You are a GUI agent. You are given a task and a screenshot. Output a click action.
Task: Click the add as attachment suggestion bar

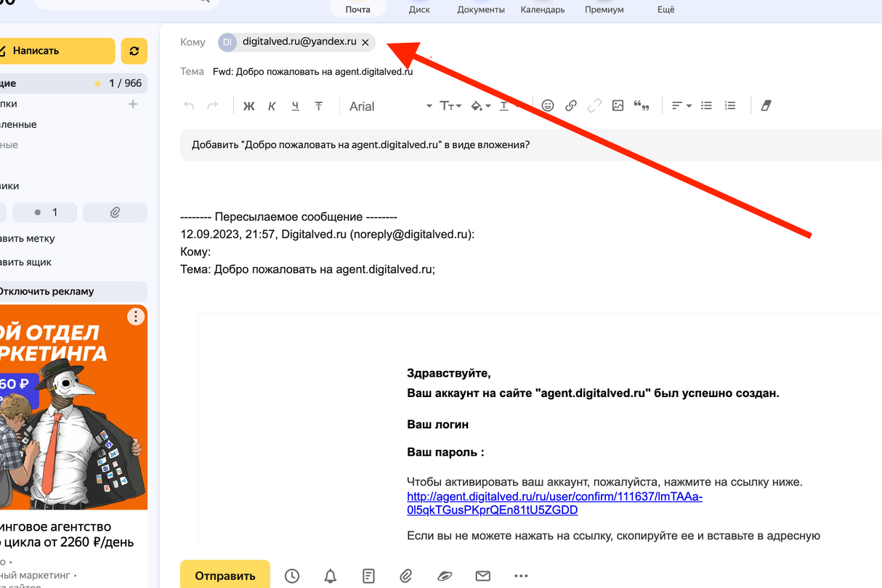coord(530,144)
